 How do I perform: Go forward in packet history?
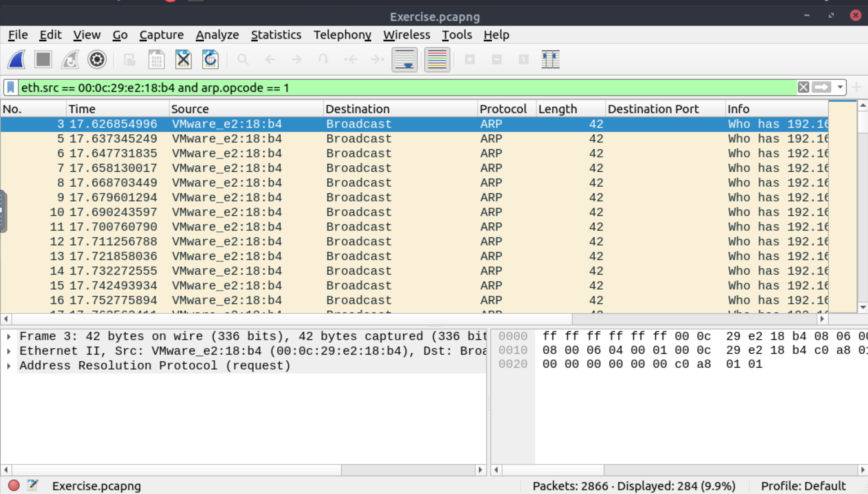(297, 60)
